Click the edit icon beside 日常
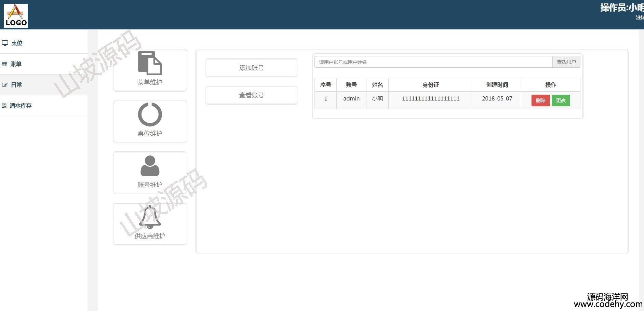 click(5, 85)
